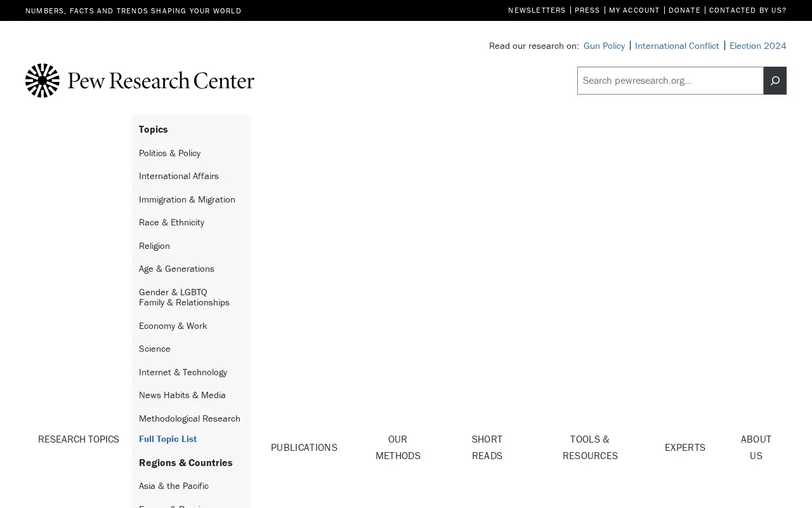
Task: Open the Tools & Resources menu
Action: (x=590, y=448)
